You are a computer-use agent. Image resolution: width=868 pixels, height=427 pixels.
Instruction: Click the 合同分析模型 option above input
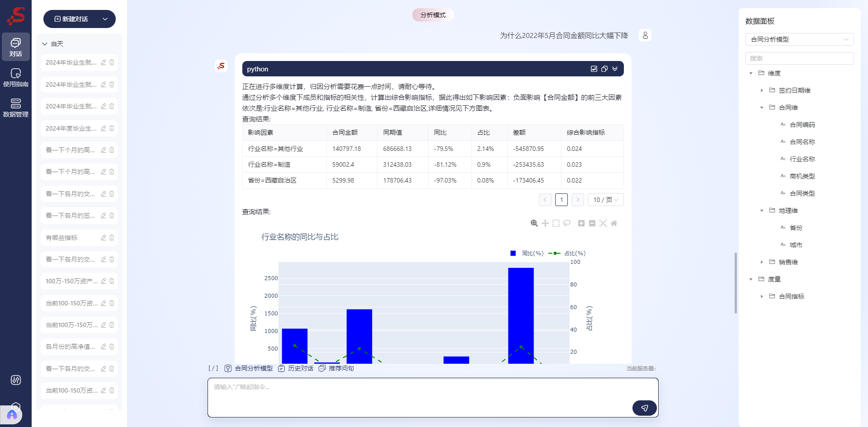pos(249,368)
